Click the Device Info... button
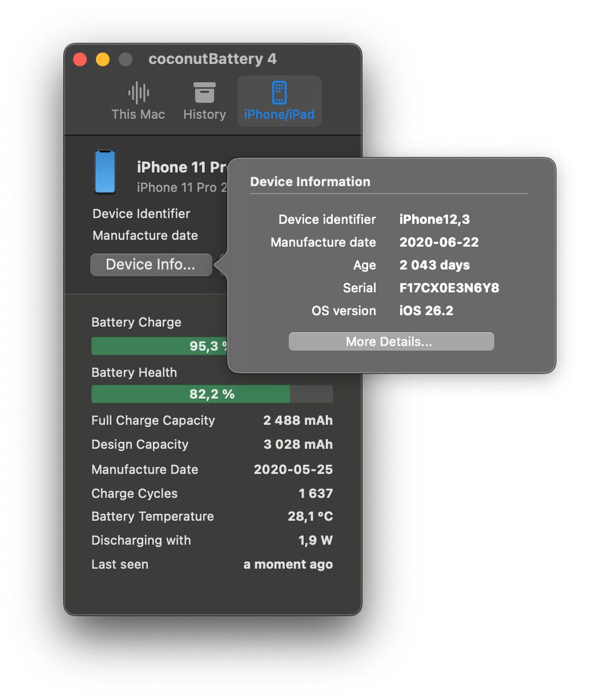 pos(151,264)
